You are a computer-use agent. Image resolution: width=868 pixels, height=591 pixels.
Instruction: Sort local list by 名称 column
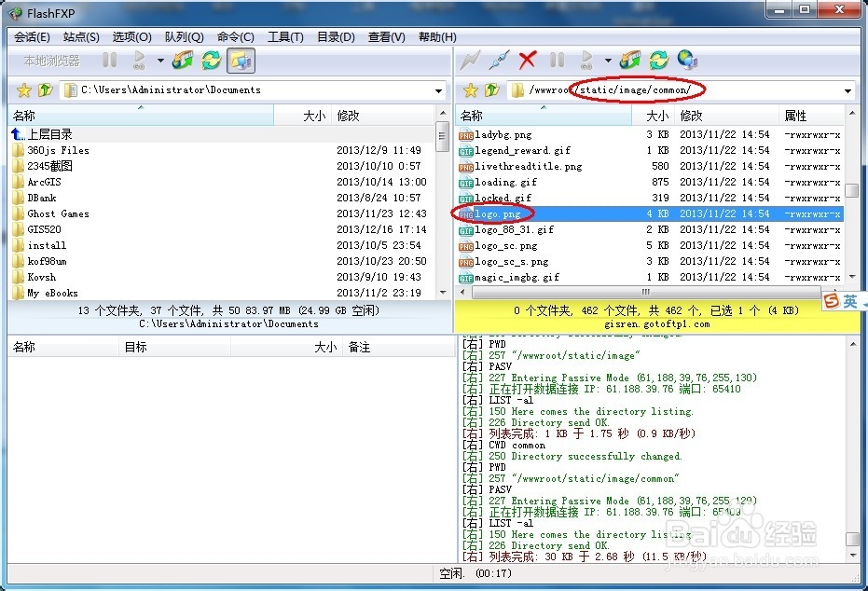[x=141, y=116]
